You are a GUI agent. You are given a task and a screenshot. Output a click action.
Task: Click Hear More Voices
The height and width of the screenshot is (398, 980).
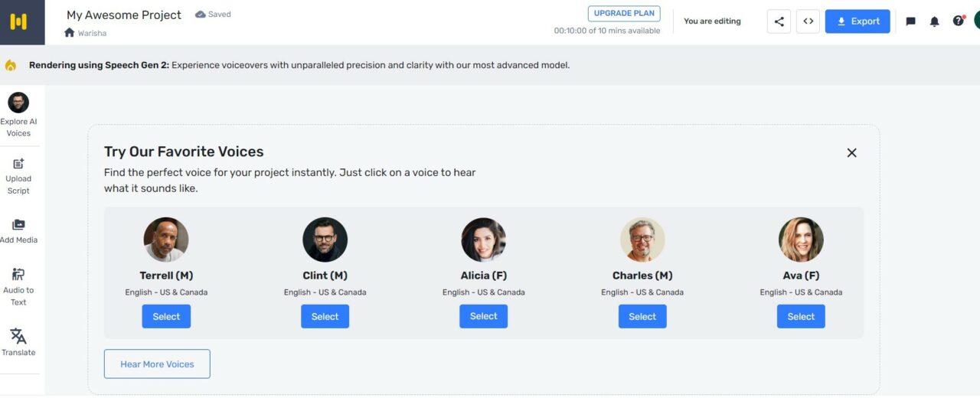tap(157, 364)
